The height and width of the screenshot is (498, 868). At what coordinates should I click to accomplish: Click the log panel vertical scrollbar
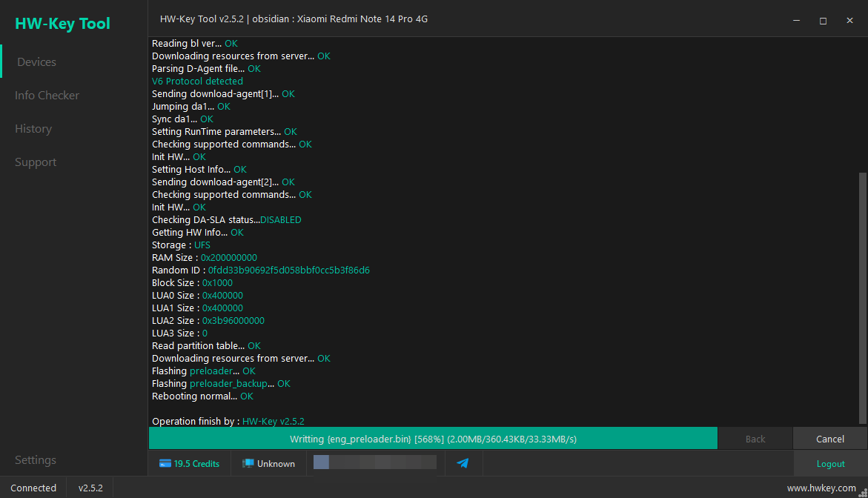863,299
